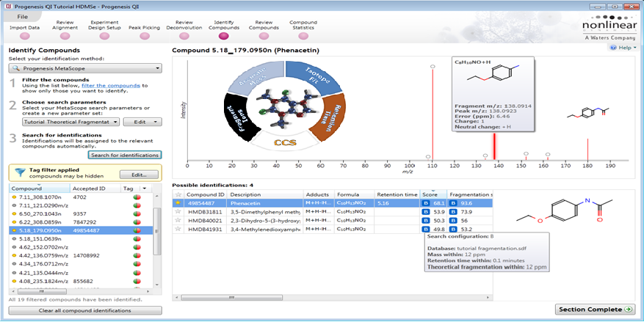Click B search config icon beside score 68.1
Screen dimensions: 644x322
(x=425, y=203)
